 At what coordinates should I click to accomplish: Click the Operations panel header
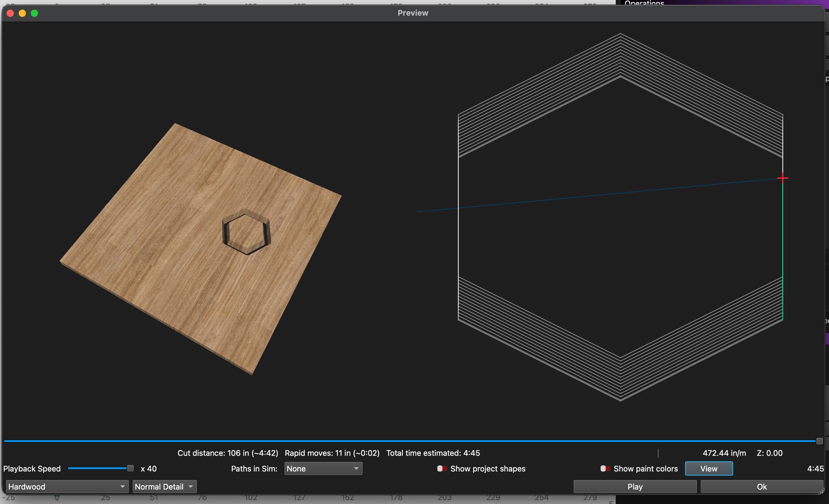click(644, 3)
